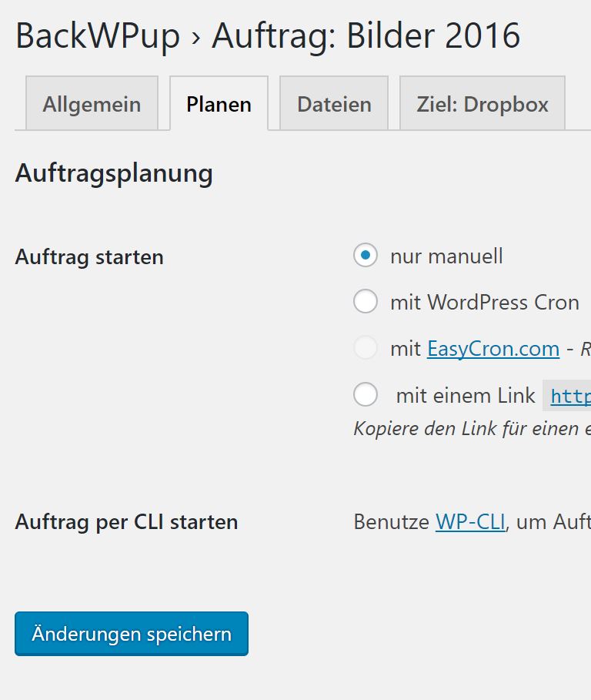
Task: Click the 'nur manuell' label text
Action: [x=446, y=256]
